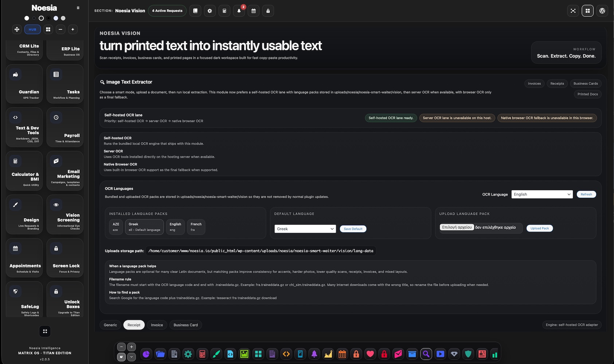Click the Upload Pack button
Screen dimensions: 614x364
[540, 228]
